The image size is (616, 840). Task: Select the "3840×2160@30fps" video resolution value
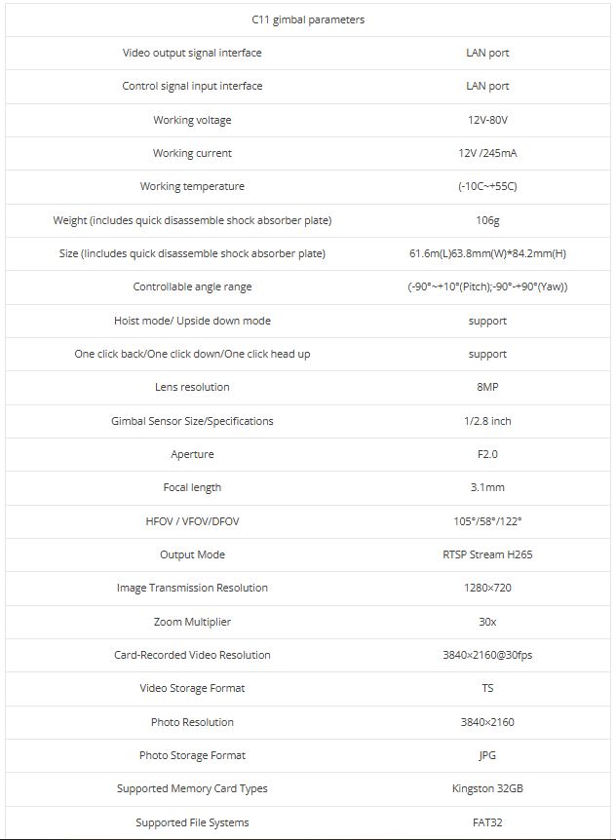point(487,655)
